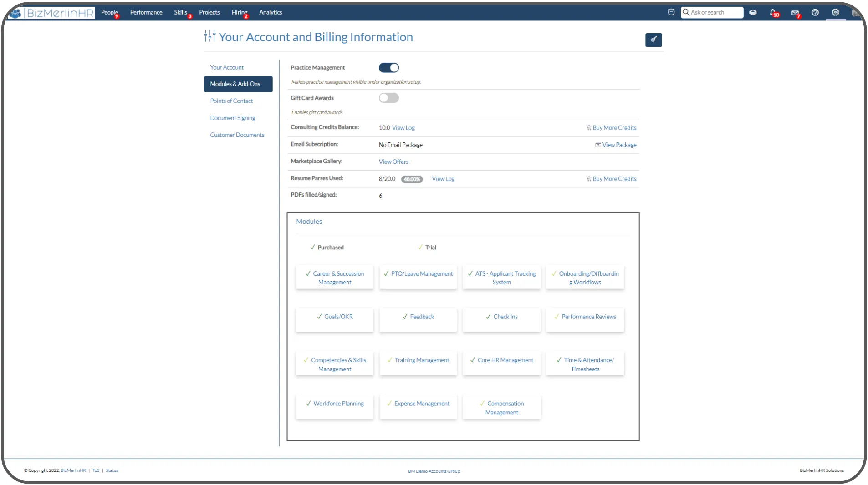
Task: Click the broom cleanup button
Action: pyautogui.click(x=654, y=40)
